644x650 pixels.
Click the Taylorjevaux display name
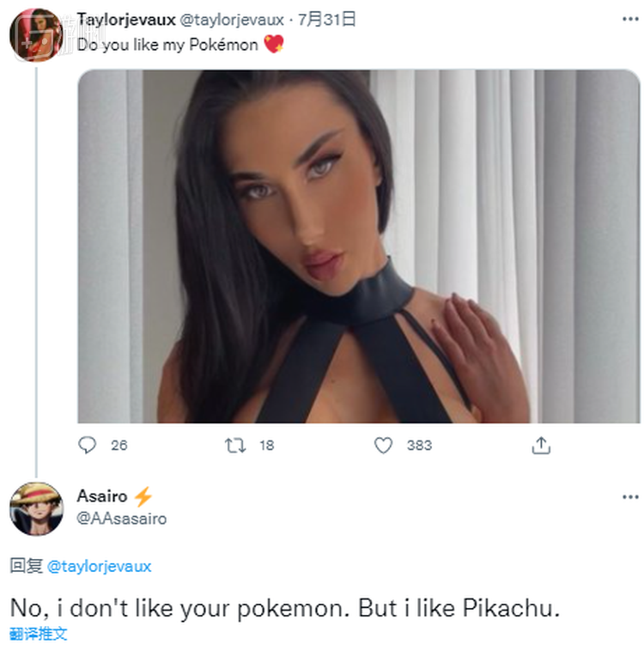(x=126, y=20)
